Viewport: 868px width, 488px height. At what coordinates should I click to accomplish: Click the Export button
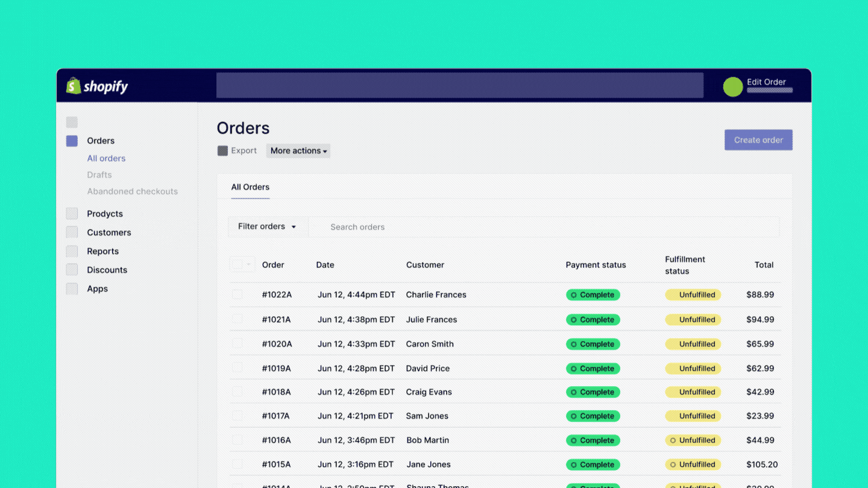[237, 151]
